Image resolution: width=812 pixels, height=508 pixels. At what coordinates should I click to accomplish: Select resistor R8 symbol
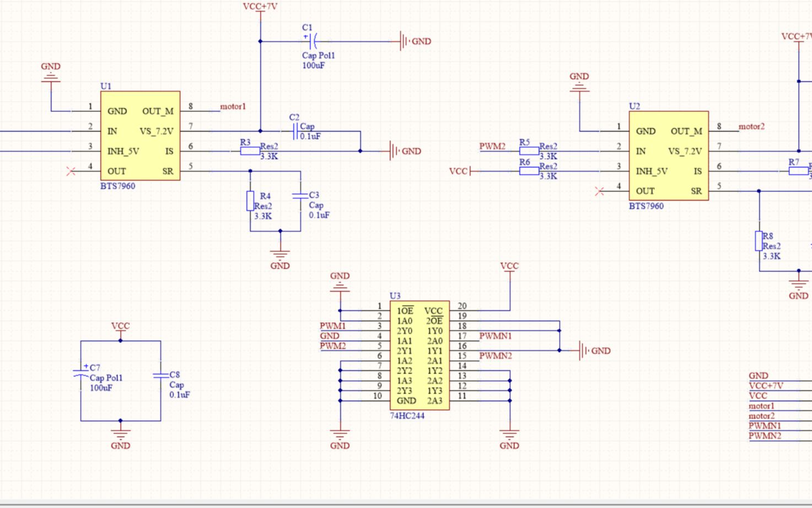coord(759,241)
